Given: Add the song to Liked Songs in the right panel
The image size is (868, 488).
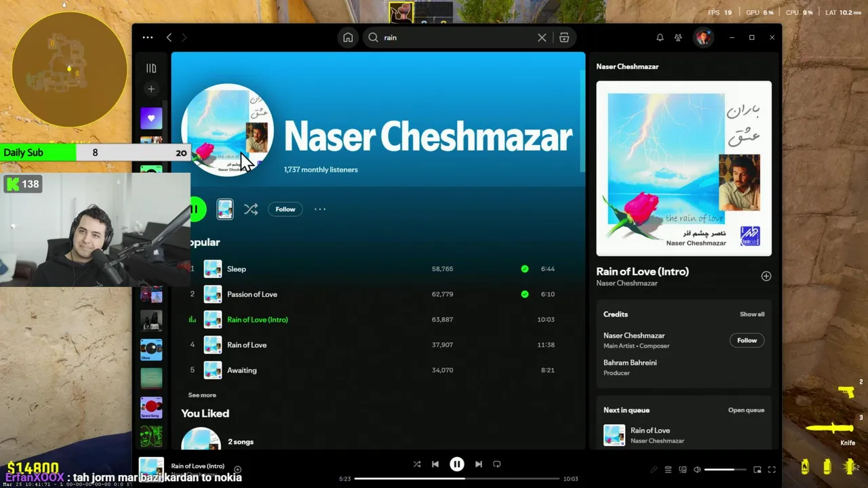Looking at the screenshot, I should point(766,276).
